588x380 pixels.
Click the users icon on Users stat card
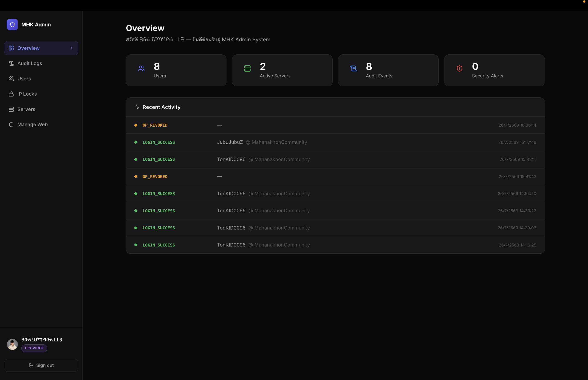tap(141, 69)
